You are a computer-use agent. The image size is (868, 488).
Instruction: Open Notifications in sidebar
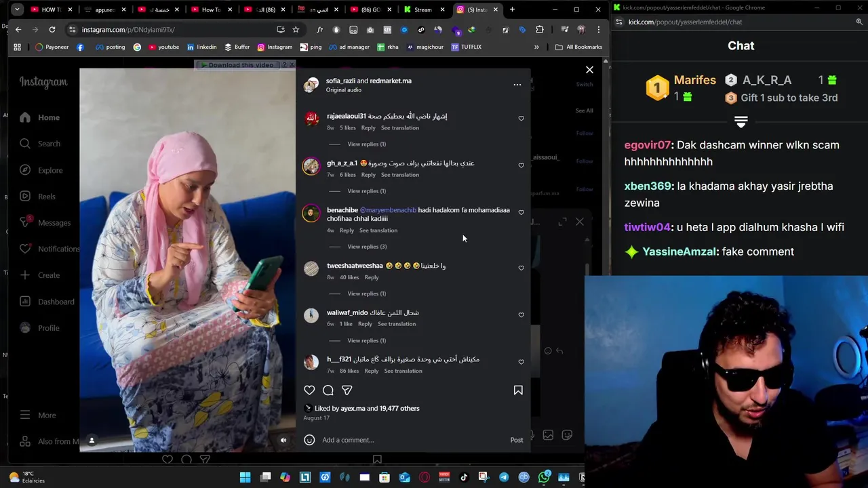click(49, 249)
